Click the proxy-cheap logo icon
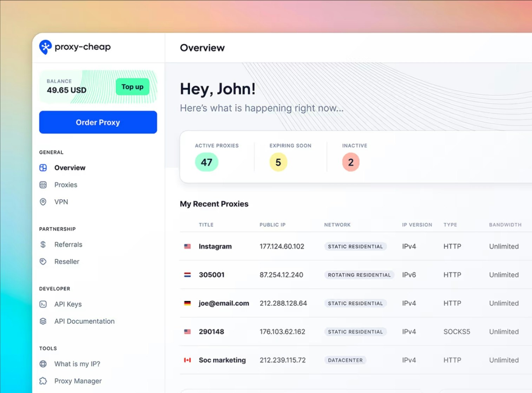532x393 pixels. coord(46,47)
